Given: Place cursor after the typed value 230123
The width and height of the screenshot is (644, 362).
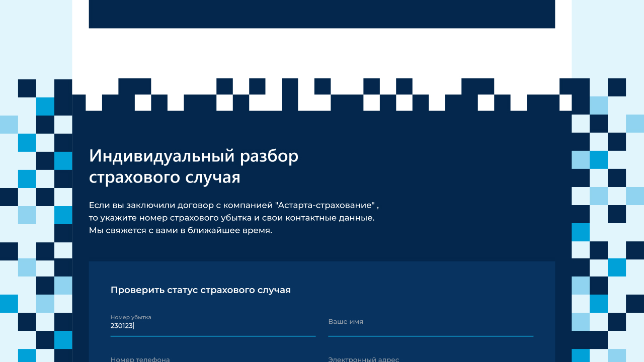Looking at the screenshot, I should click(x=134, y=326).
